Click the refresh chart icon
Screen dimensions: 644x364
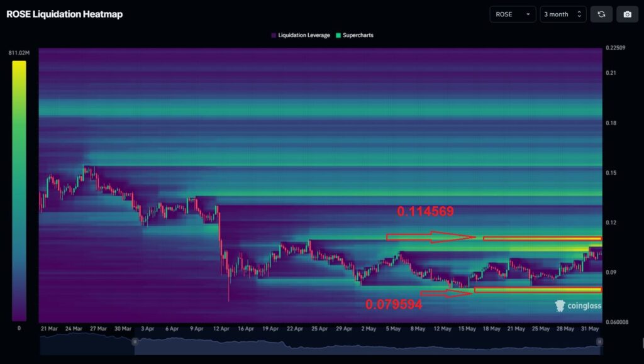601,14
